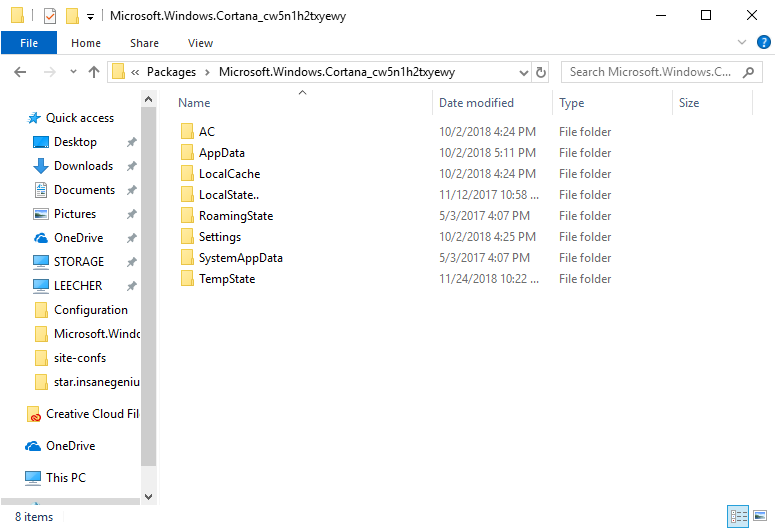Image resolution: width=776 pixels, height=529 pixels.
Task: Click navigation pane scroll down arrow
Action: point(148,496)
